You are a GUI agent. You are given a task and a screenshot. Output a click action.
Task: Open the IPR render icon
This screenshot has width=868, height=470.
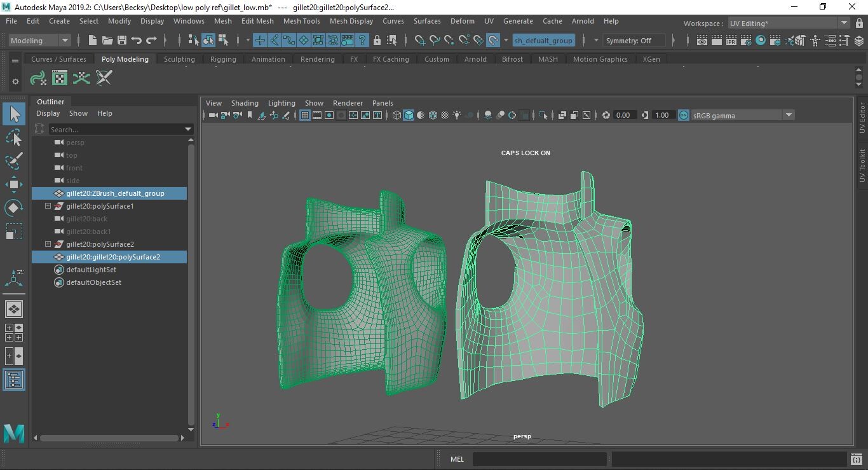coord(731,41)
